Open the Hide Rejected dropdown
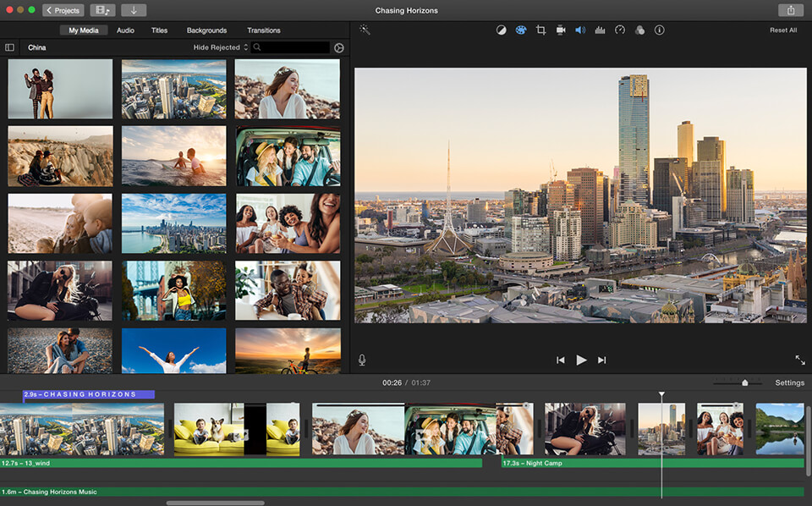 tap(220, 47)
